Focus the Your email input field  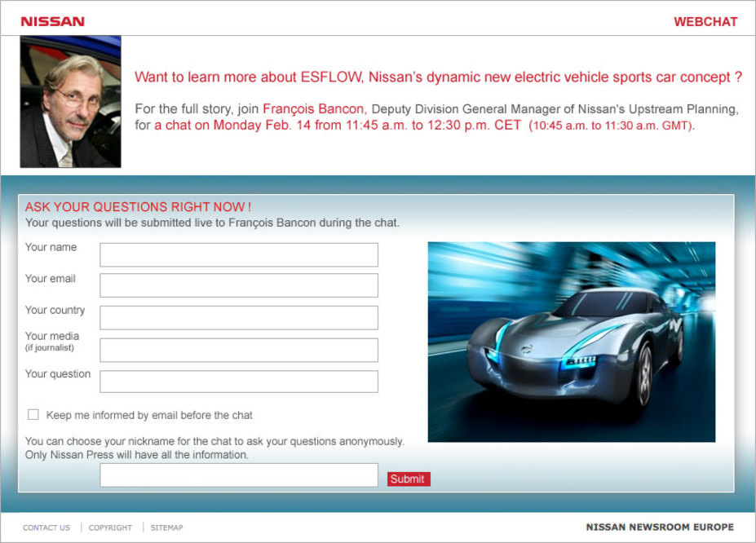pos(239,285)
